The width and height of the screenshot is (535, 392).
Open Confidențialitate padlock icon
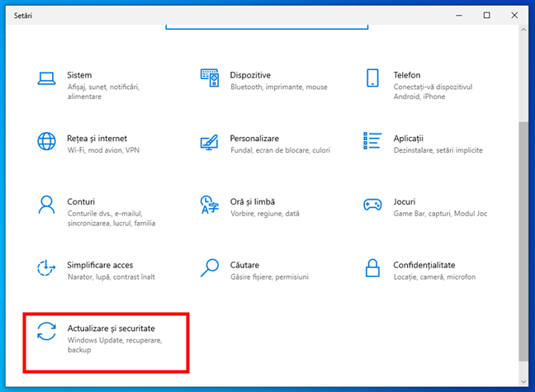coord(372,267)
